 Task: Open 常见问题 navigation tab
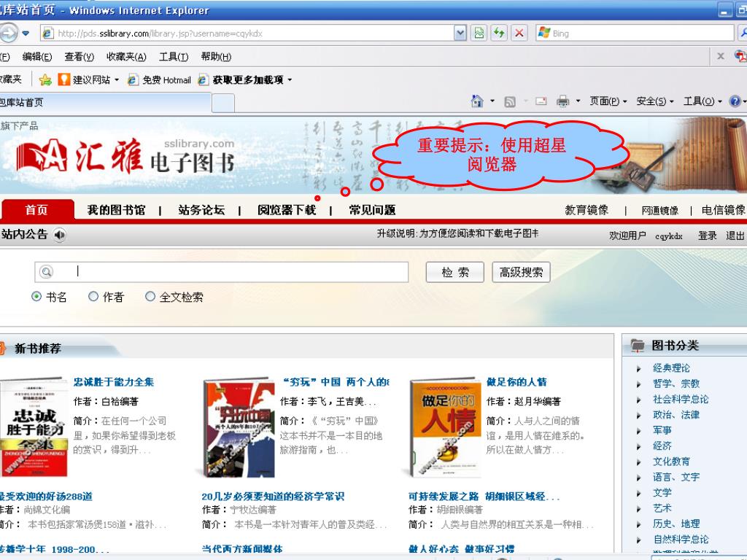tap(372, 210)
